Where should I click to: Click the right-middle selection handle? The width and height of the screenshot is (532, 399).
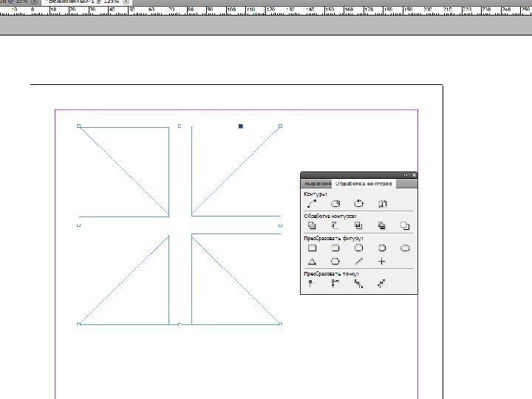tap(280, 225)
